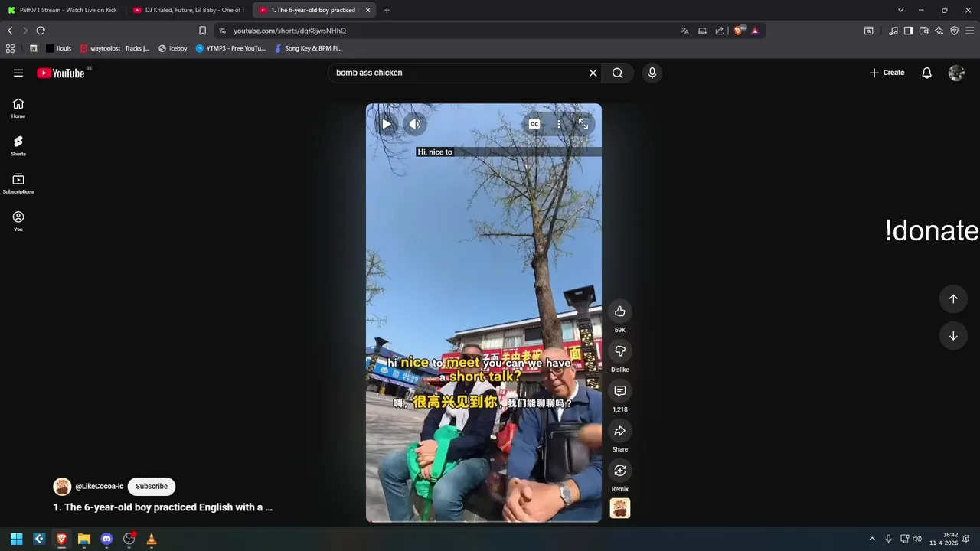This screenshot has width=980, height=551.
Task: Open the Short's sound thumbnail
Action: tap(620, 508)
